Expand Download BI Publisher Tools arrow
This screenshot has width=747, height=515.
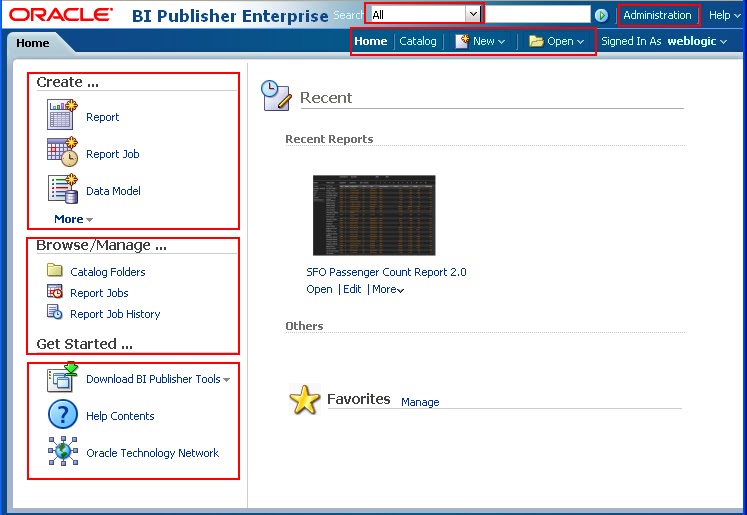tap(226, 380)
